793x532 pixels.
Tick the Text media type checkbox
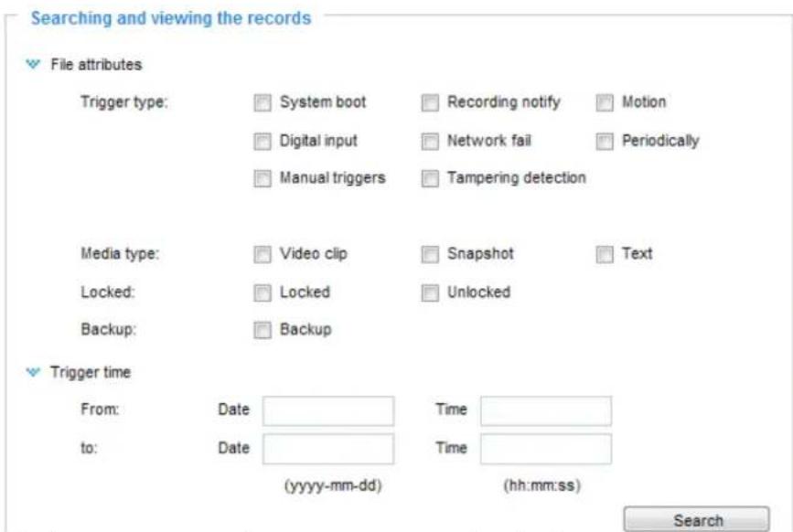(605, 254)
